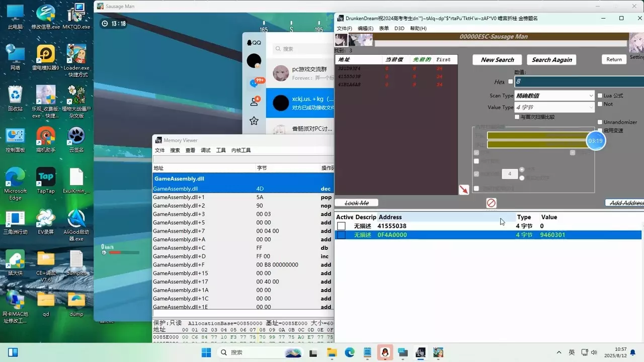Click the Add Address button

click(625, 203)
